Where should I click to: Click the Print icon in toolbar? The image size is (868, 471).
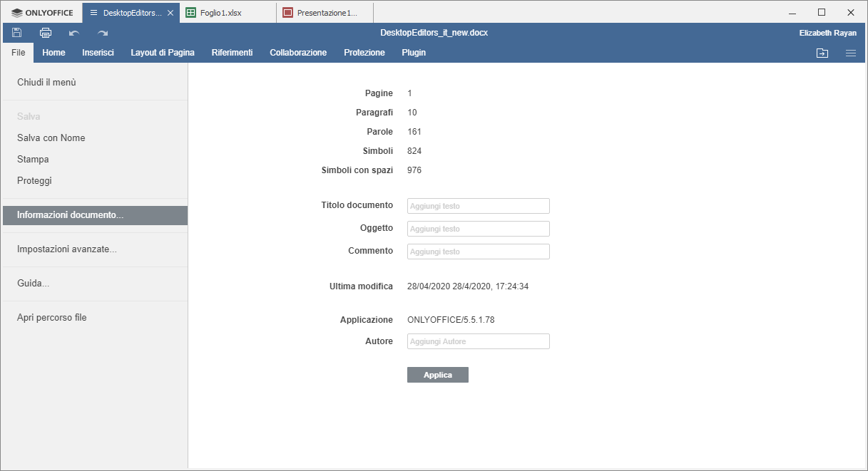pos(46,33)
